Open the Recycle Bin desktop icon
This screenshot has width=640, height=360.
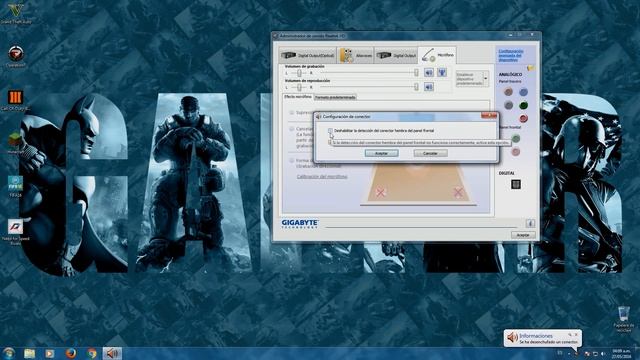click(x=624, y=319)
